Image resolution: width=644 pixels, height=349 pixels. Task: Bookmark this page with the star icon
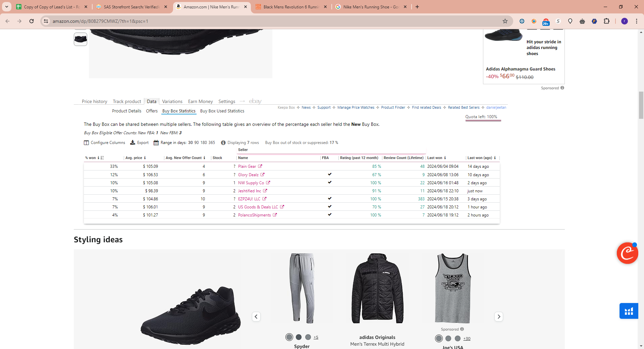click(505, 21)
